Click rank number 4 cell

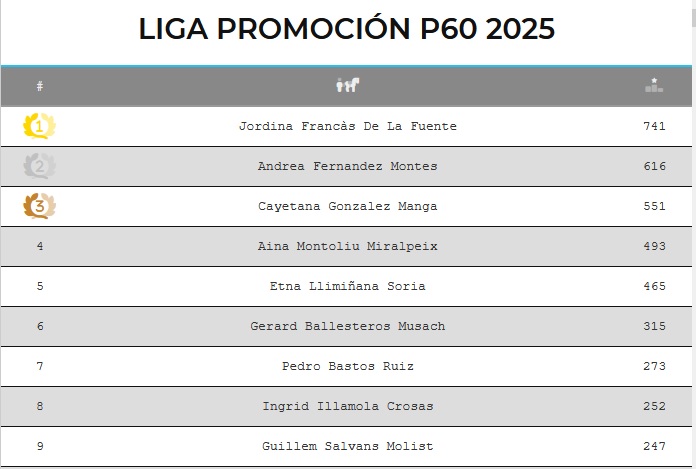[40, 246]
